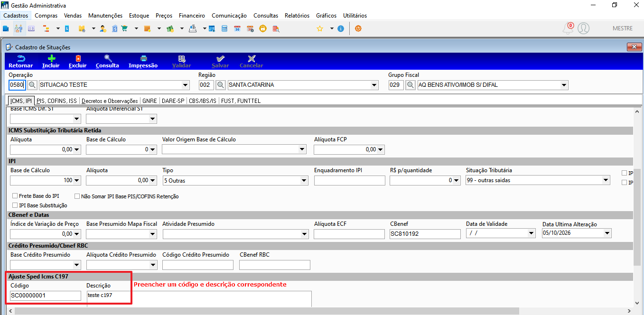
Task: Open the Vendas menu
Action: [x=73, y=16]
